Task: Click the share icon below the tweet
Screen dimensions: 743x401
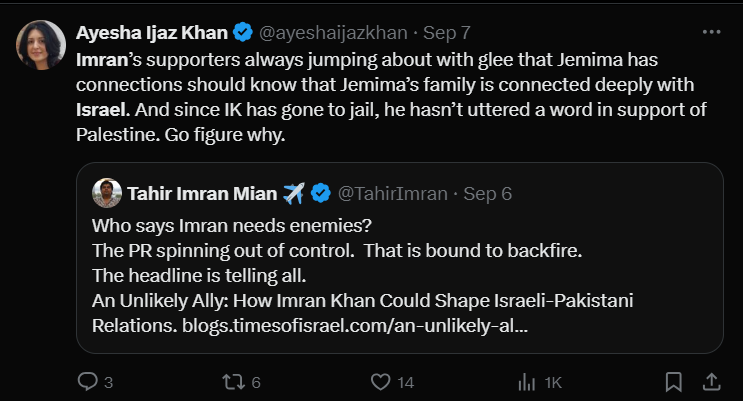Action: coord(710,381)
